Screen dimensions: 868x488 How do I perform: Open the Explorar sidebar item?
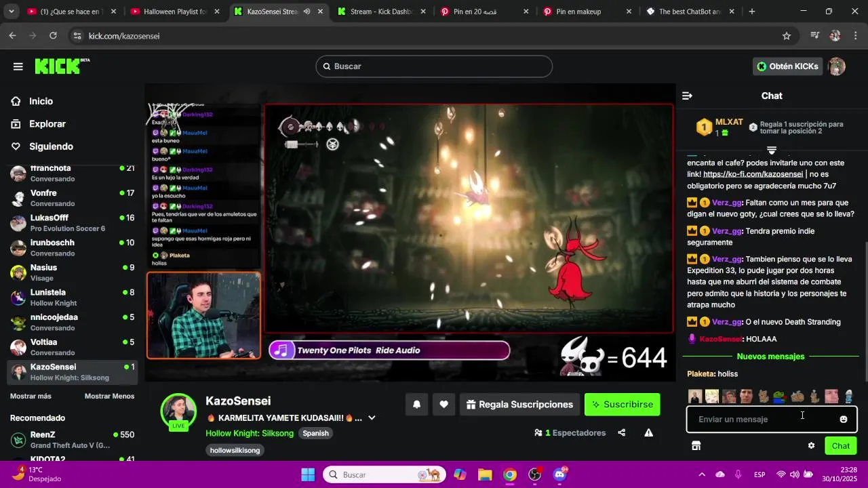click(x=47, y=124)
